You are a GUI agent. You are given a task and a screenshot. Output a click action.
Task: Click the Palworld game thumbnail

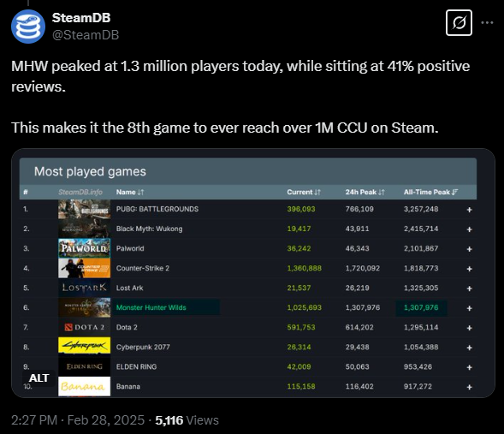pos(84,248)
